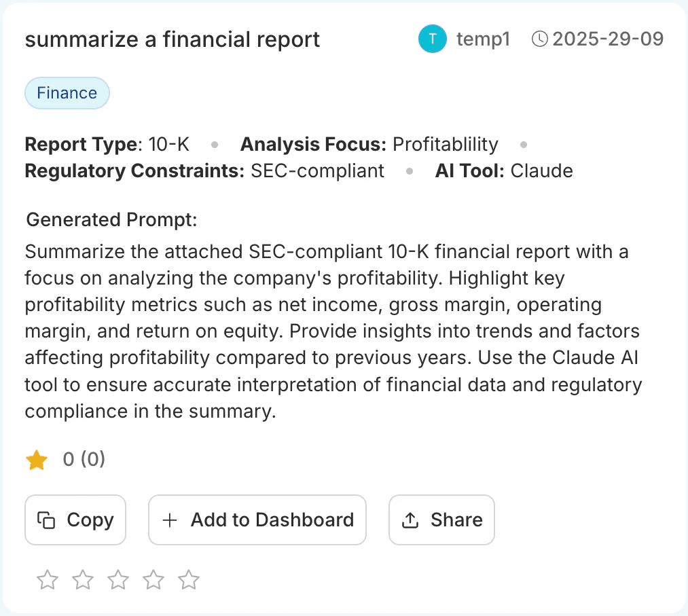Click the Copy button icon
This screenshot has width=688, height=616.
(x=46, y=520)
